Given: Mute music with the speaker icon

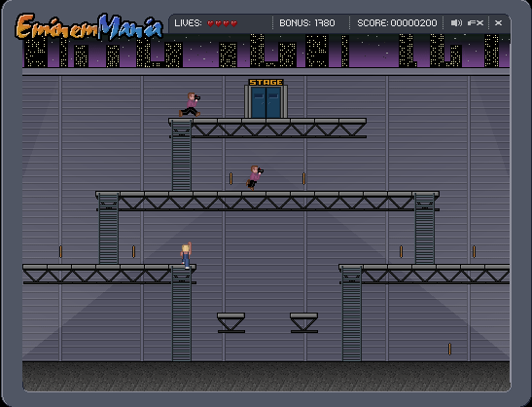Looking at the screenshot, I should [x=456, y=22].
